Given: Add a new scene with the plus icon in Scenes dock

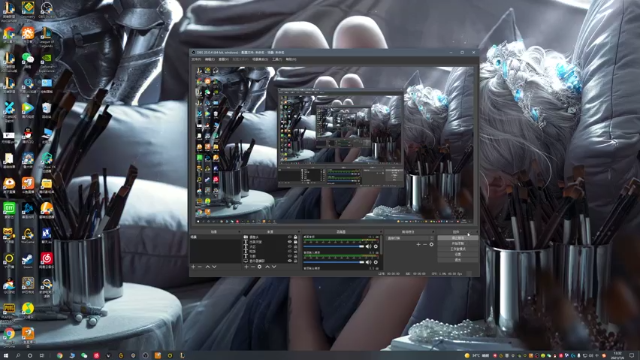Looking at the screenshot, I should coord(193,267).
